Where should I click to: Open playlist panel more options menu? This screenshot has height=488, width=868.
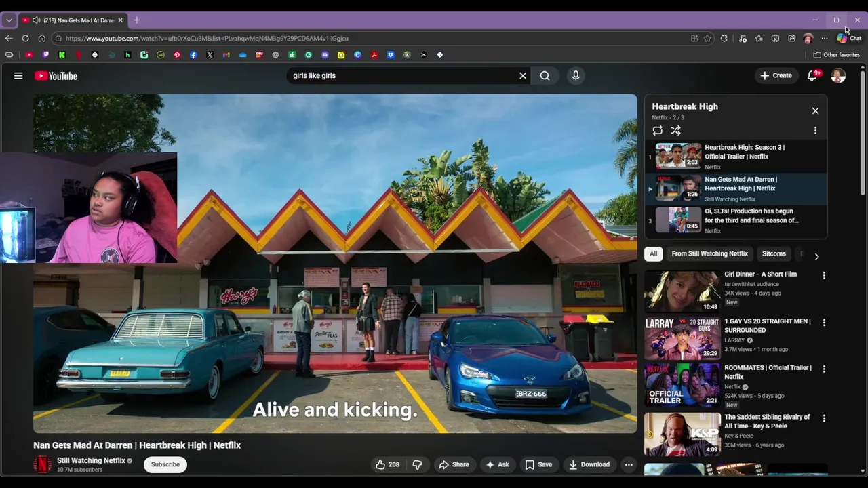pos(815,130)
